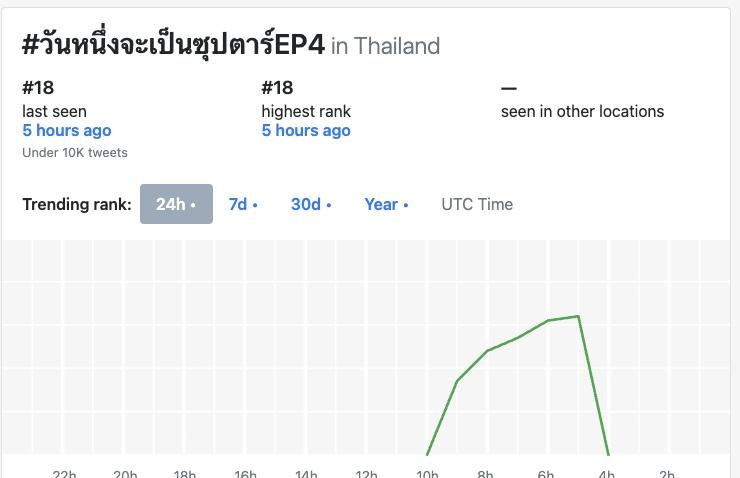Show the Year trending rank view
Viewport: 740px width, 478px height.
386,204
